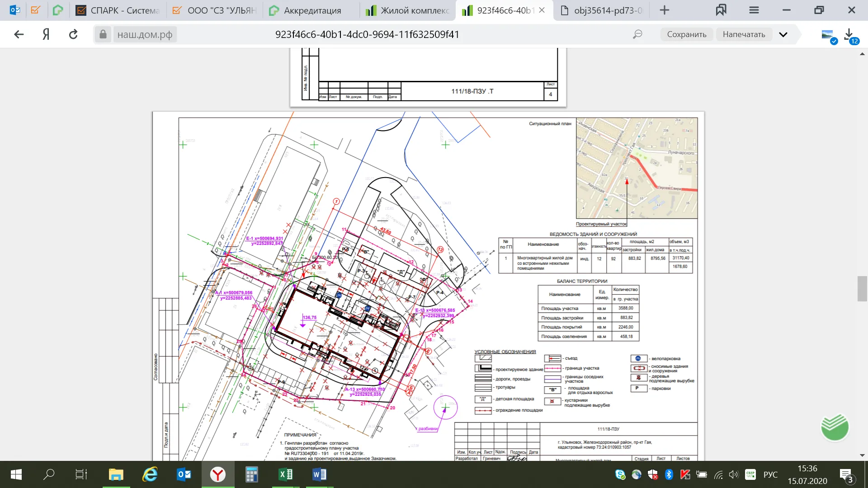Viewport: 868px width, 488px height.
Task: Close the 923f46c6-40b1 tab
Action: (x=542, y=10)
